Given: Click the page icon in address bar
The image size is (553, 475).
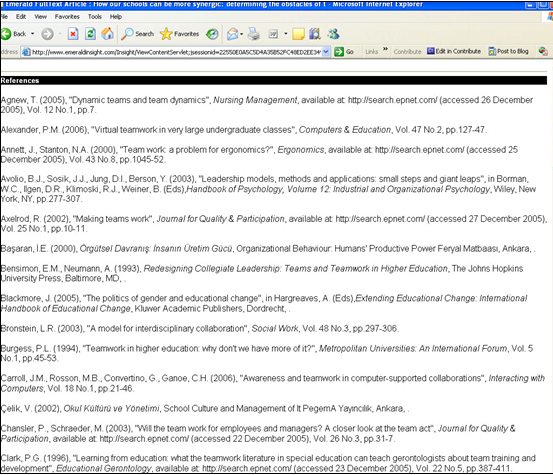Looking at the screenshot, I should click(x=26, y=52).
